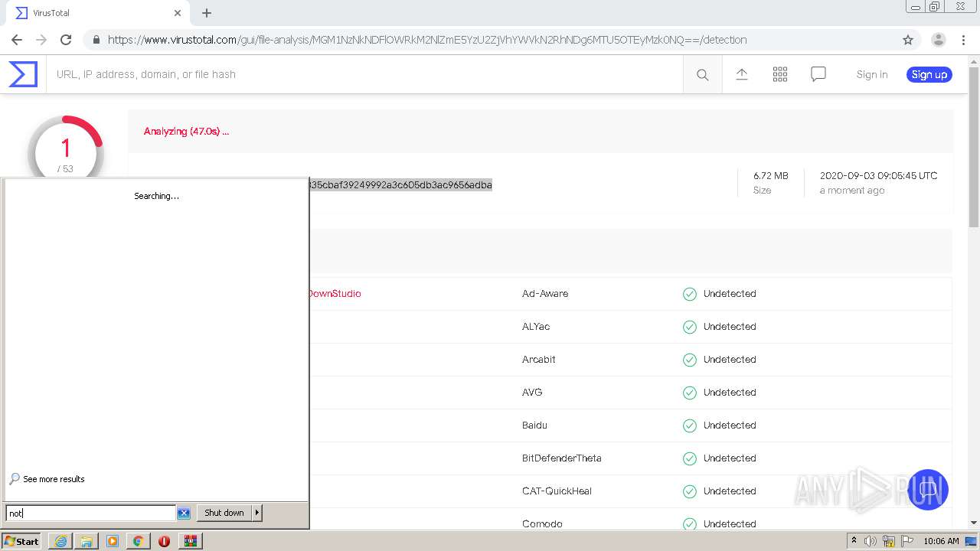980x551 pixels.
Task: Click the URL, IP address search field
Action: pyautogui.click(x=364, y=74)
